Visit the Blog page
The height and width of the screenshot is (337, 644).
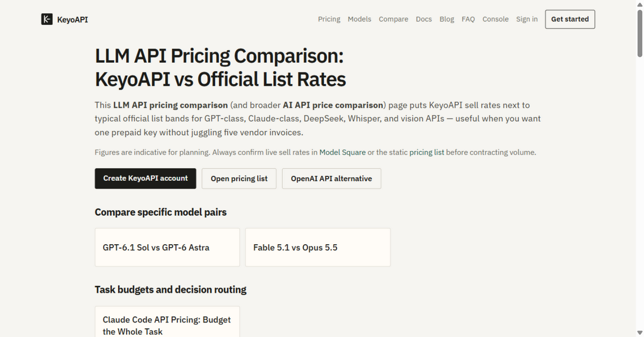pyautogui.click(x=447, y=19)
